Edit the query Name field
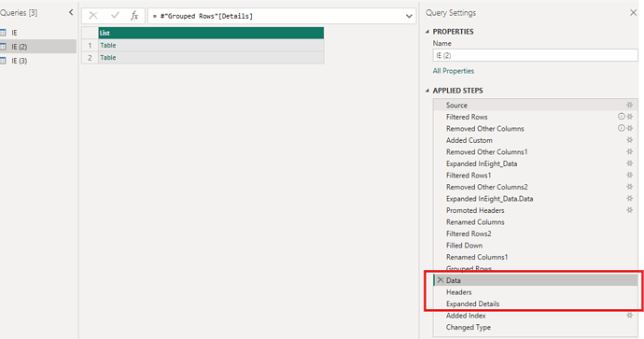The image size is (644, 339). [535, 55]
